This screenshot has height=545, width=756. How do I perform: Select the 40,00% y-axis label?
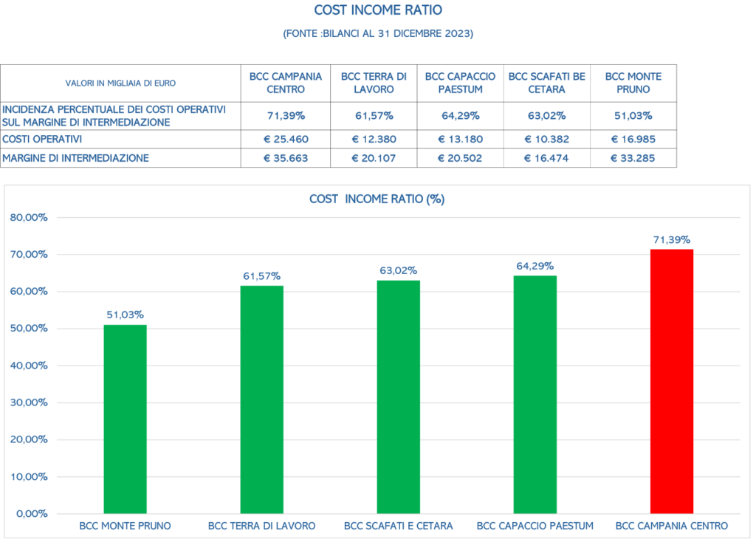(x=29, y=366)
